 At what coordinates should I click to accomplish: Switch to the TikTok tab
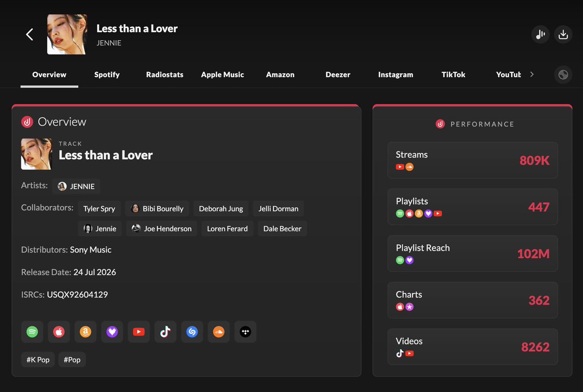pos(453,74)
